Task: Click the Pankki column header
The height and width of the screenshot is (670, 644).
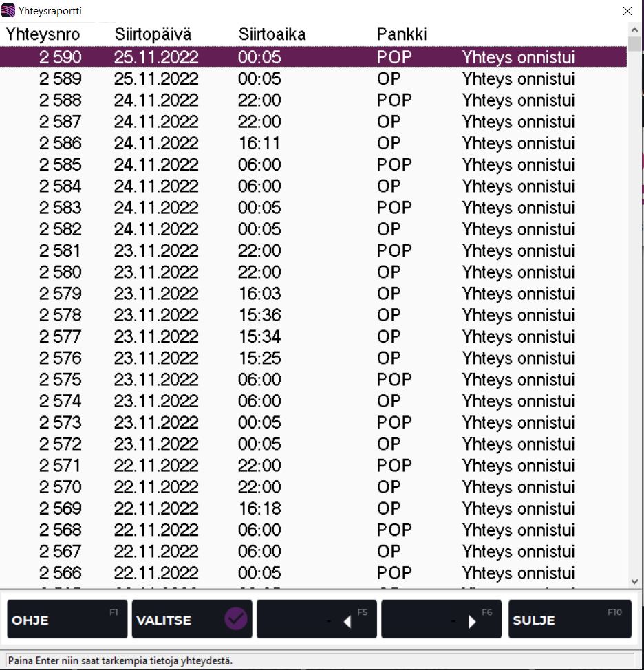Action: coord(402,34)
